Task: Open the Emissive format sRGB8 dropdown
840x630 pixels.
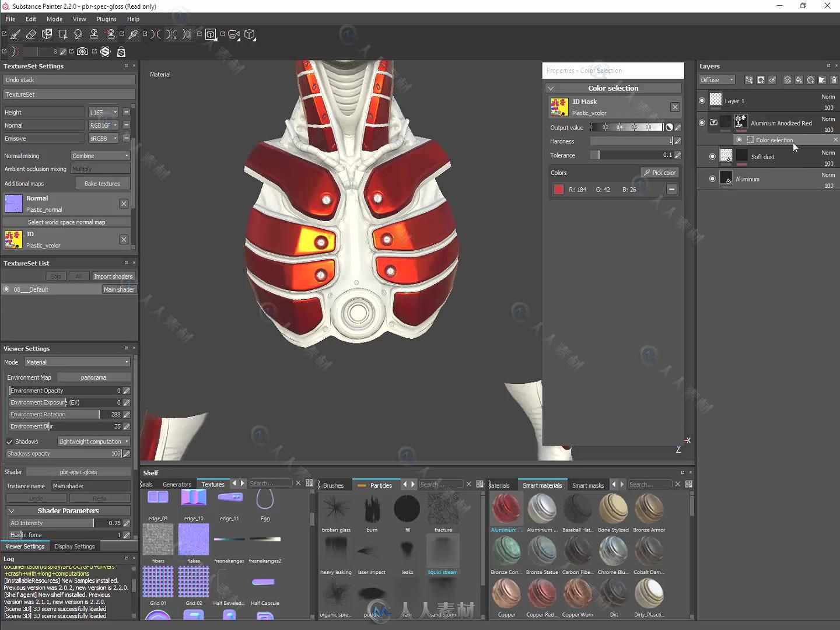Action: coord(104,139)
